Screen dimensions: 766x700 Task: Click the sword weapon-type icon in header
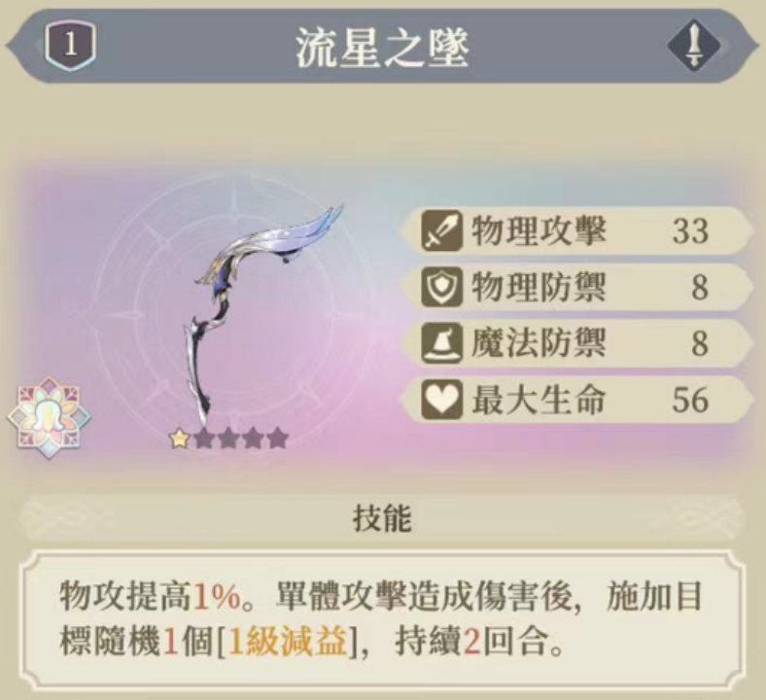point(694,46)
